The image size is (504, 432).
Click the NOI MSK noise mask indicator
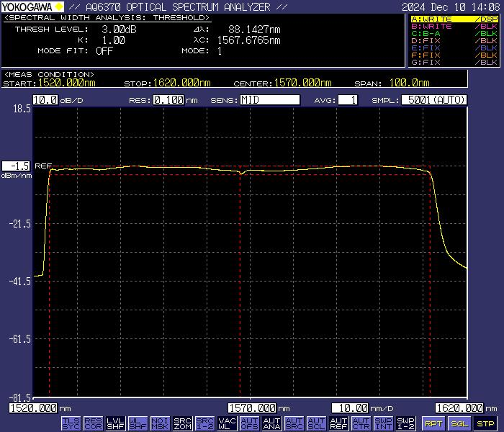(x=160, y=423)
